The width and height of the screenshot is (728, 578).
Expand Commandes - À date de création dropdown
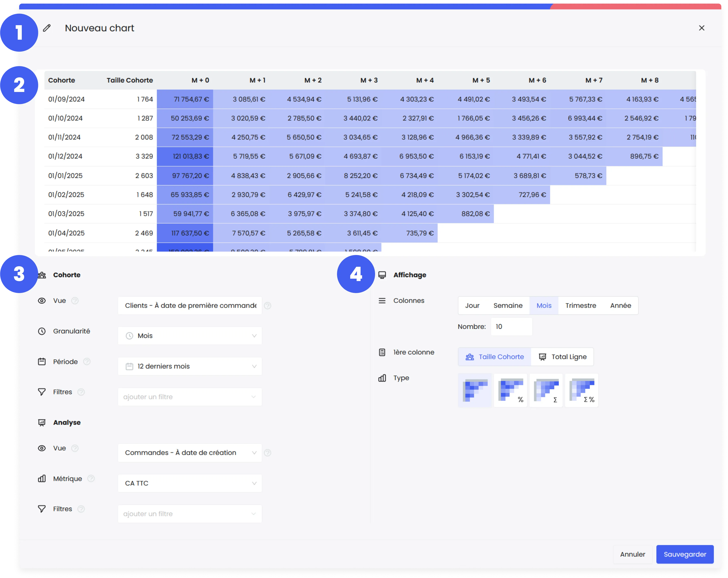(190, 453)
